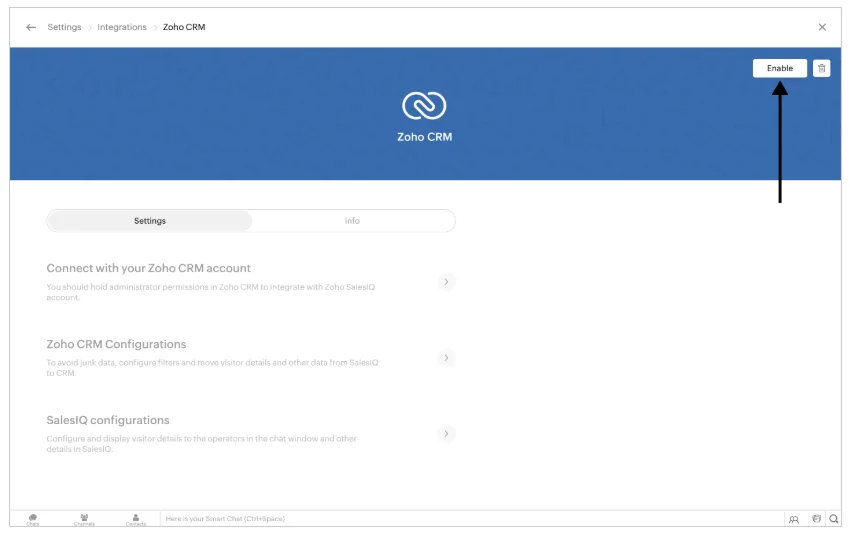Switch to the Info tab

pos(352,221)
